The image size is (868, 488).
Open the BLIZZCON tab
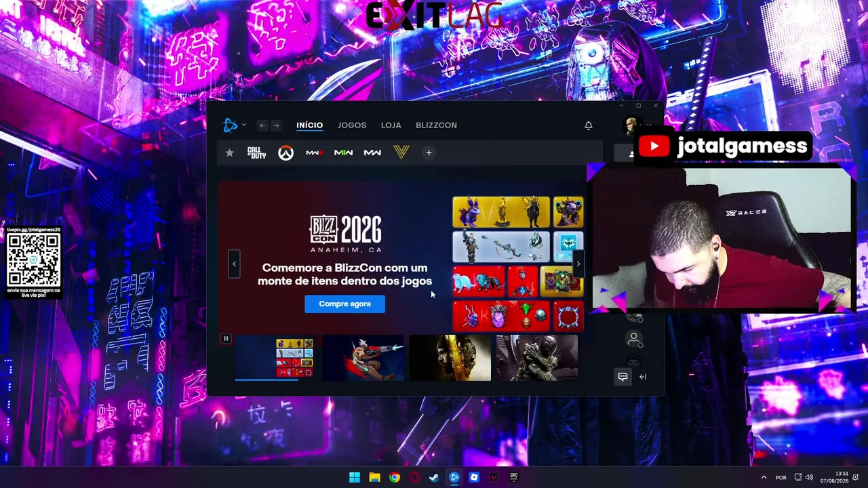click(x=436, y=125)
